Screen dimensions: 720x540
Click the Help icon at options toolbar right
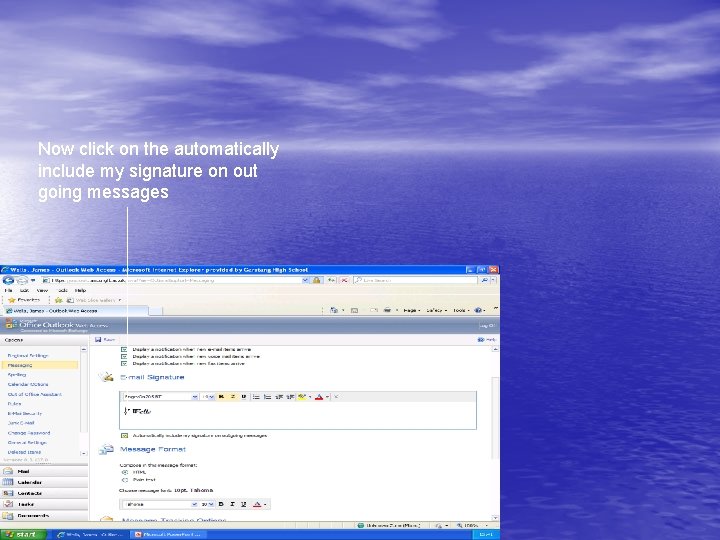pyautogui.click(x=481, y=340)
